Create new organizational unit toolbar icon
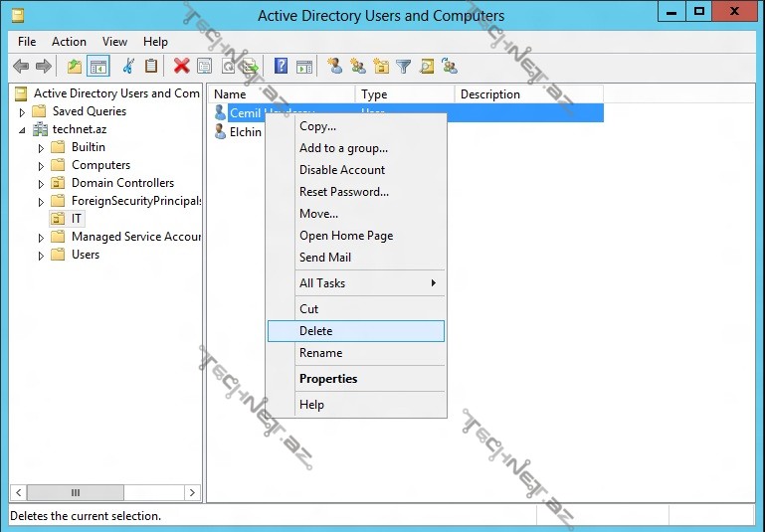765x532 pixels. coord(381,66)
